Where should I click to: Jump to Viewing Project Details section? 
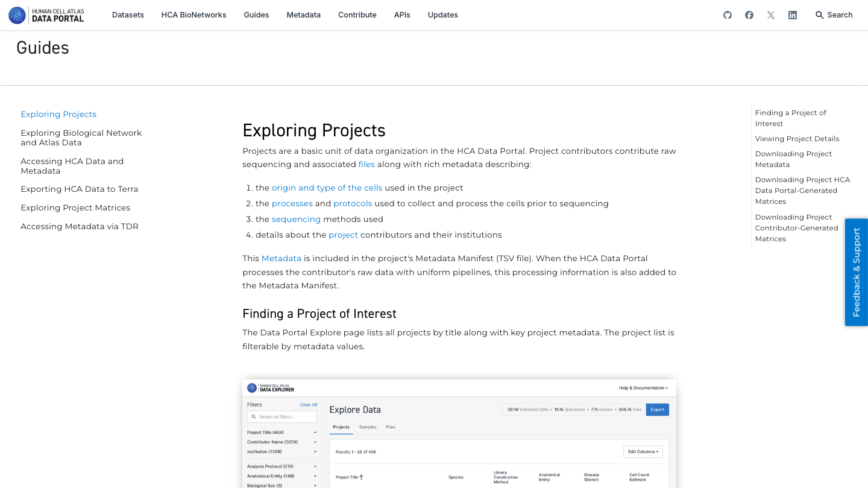797,139
